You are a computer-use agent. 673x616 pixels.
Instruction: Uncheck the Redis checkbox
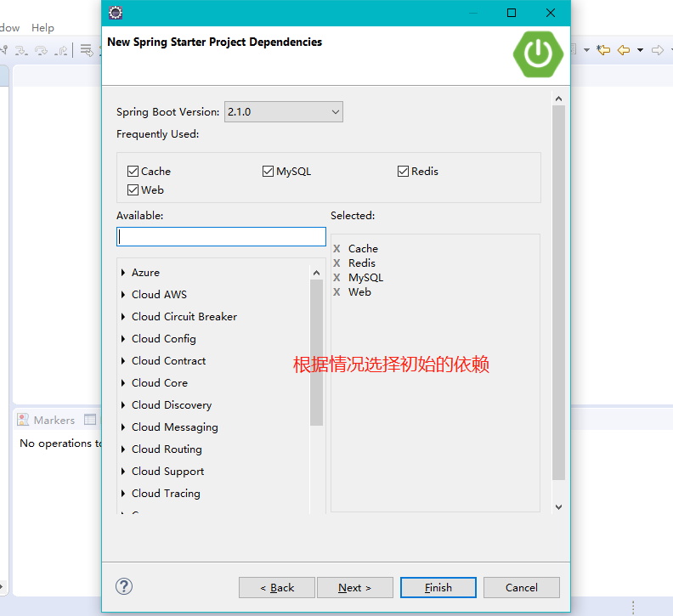pyautogui.click(x=403, y=172)
